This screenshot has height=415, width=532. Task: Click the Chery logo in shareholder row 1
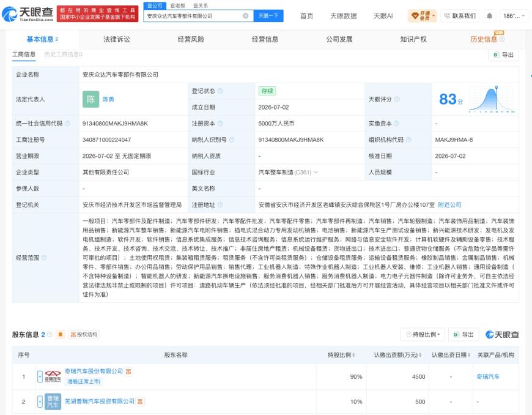[x=53, y=376]
